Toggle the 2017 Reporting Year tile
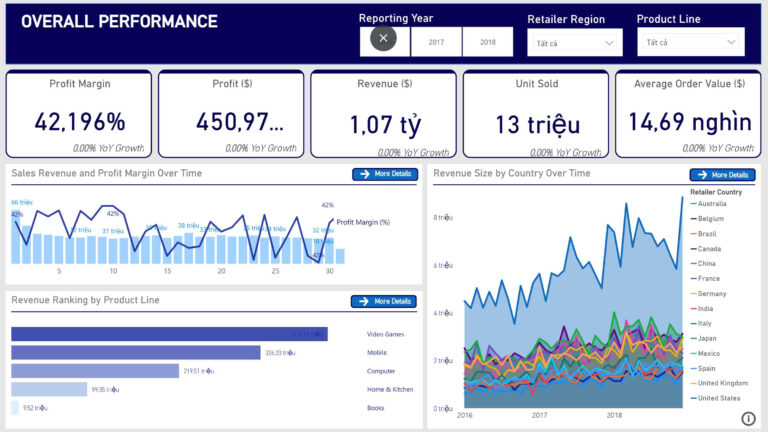Screen dimensions: 768x432 [436, 42]
